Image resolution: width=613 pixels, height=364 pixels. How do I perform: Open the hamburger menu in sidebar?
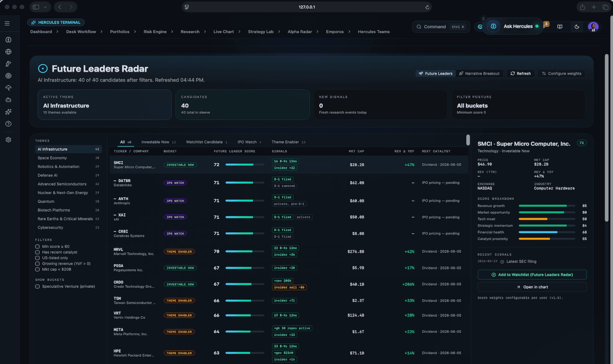[7, 23]
